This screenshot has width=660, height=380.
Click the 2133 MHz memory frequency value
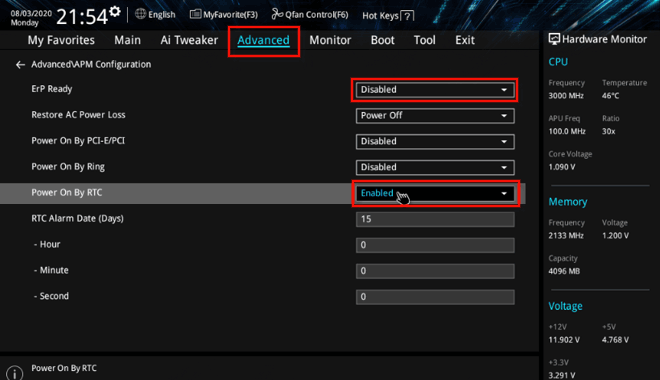point(566,236)
